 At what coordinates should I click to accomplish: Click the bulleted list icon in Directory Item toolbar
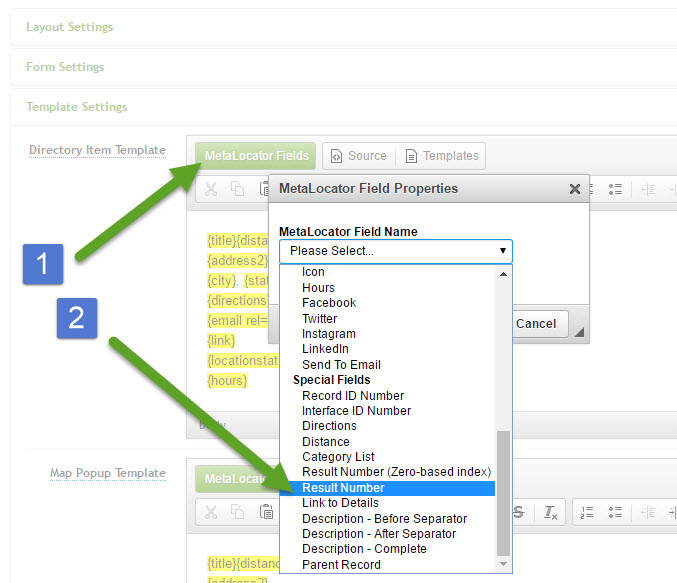pos(615,189)
